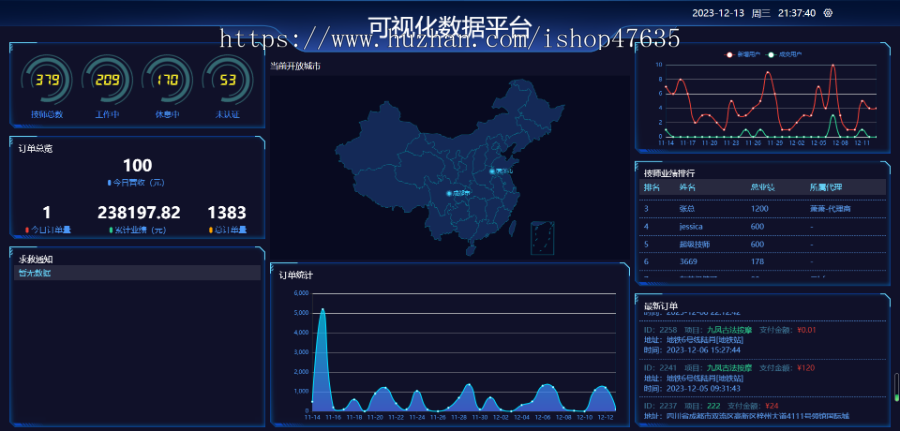
Task: Select the jessica row in ranking table
Action: [x=762, y=227]
